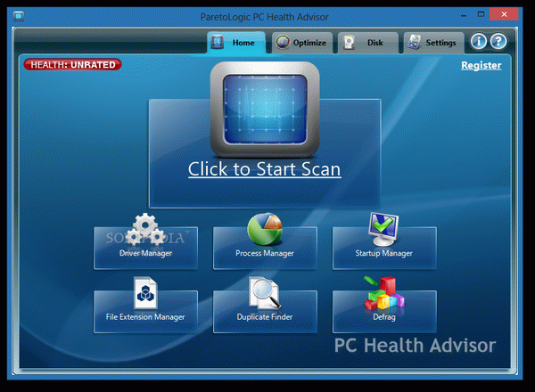Click the Register link
This screenshot has width=535, height=392.
click(481, 65)
